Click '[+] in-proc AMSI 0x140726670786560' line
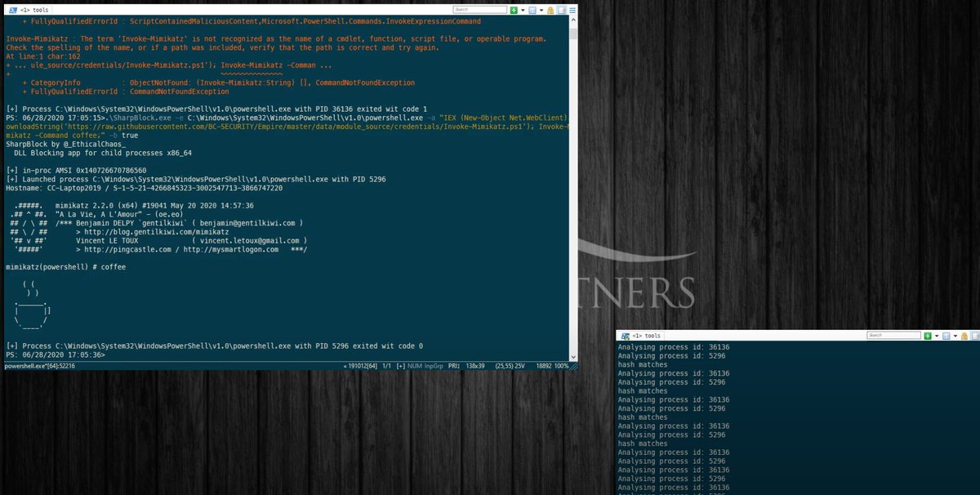Image resolution: width=980 pixels, height=495 pixels. click(77, 171)
